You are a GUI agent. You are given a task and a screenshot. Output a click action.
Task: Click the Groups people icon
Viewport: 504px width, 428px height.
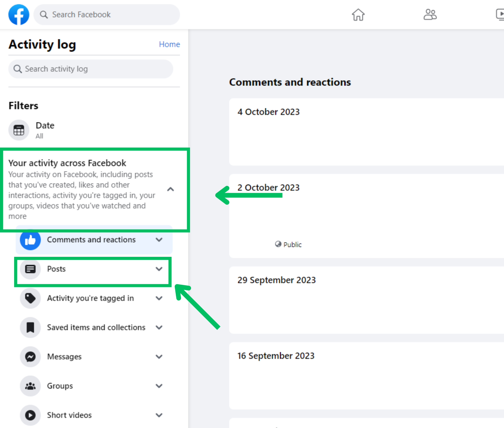30,386
